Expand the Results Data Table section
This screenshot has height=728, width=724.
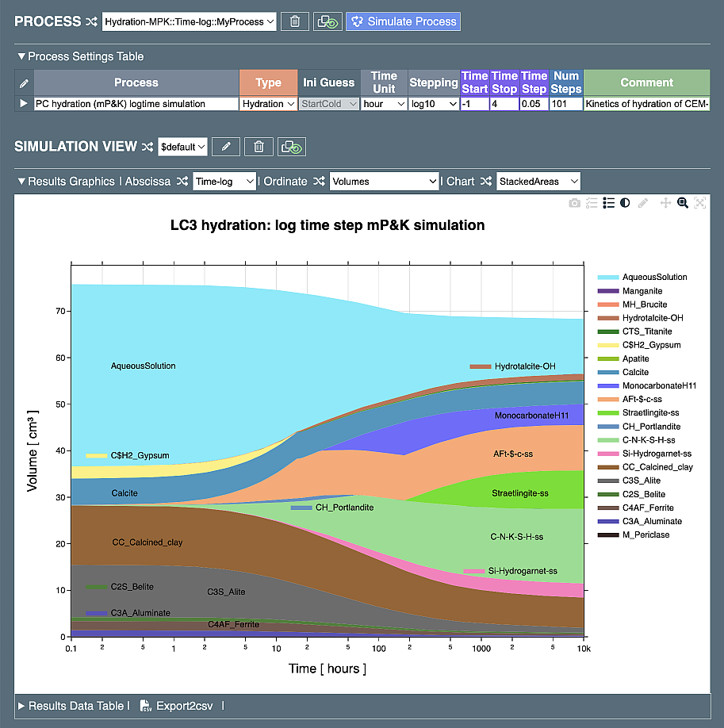tap(71, 706)
